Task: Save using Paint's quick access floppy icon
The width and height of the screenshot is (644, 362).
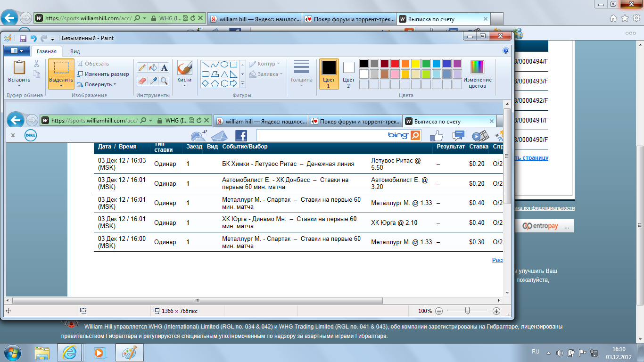Action: [x=23, y=39]
